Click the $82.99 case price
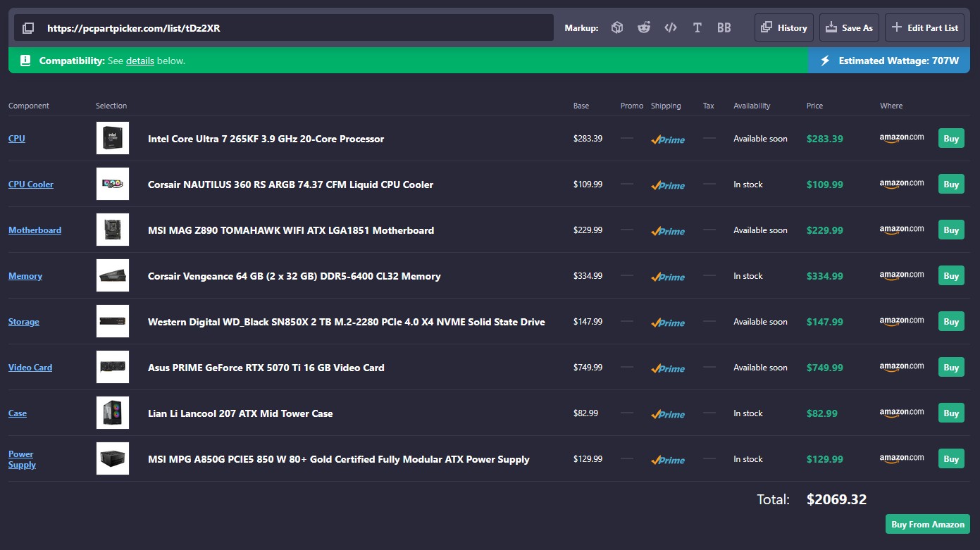 tap(822, 413)
